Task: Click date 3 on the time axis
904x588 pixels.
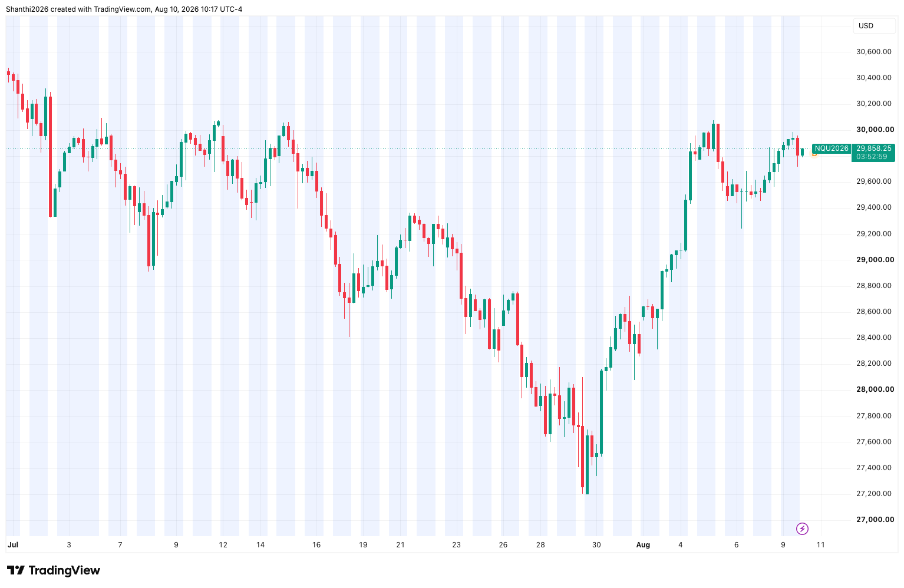Action: pyautogui.click(x=69, y=545)
